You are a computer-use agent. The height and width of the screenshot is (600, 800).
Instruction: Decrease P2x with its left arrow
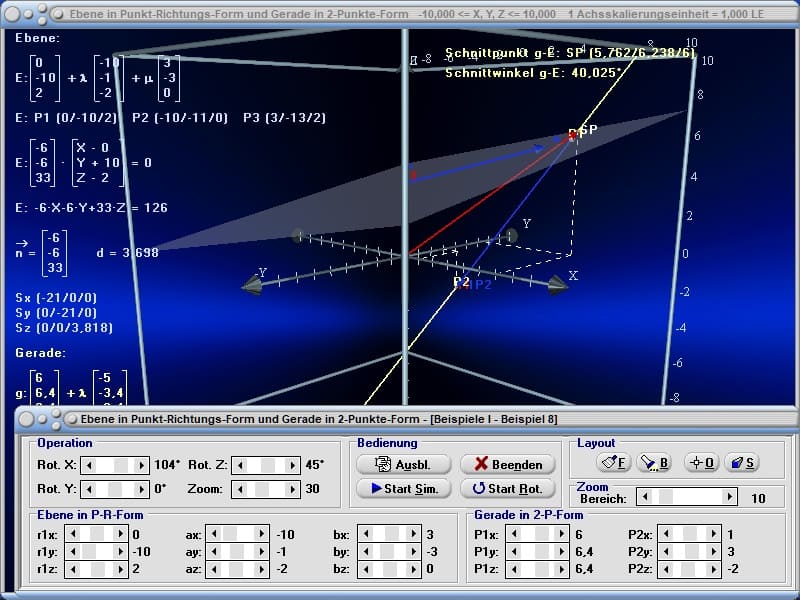666,534
